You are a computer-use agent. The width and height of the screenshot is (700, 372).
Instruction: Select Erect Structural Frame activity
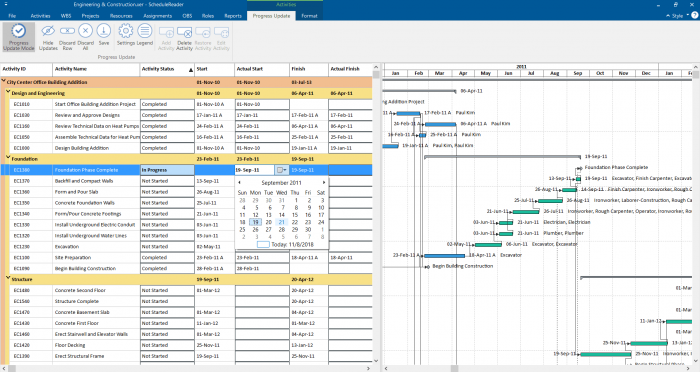79,356
